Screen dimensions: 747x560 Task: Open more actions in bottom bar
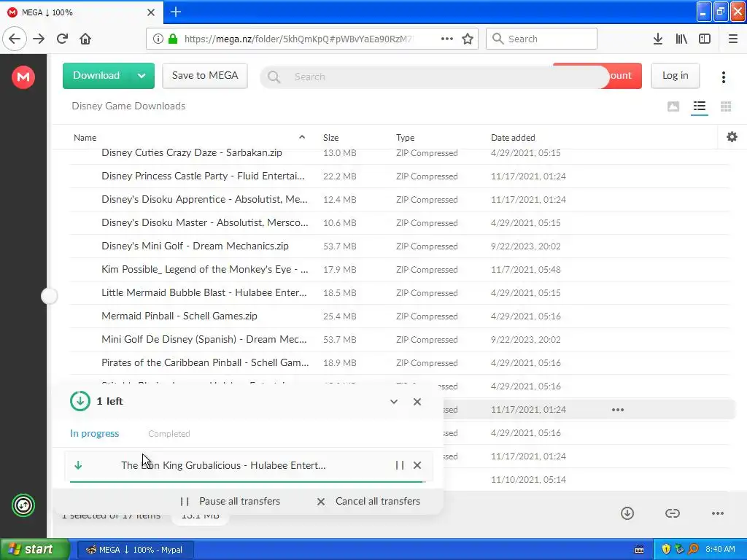point(718,513)
